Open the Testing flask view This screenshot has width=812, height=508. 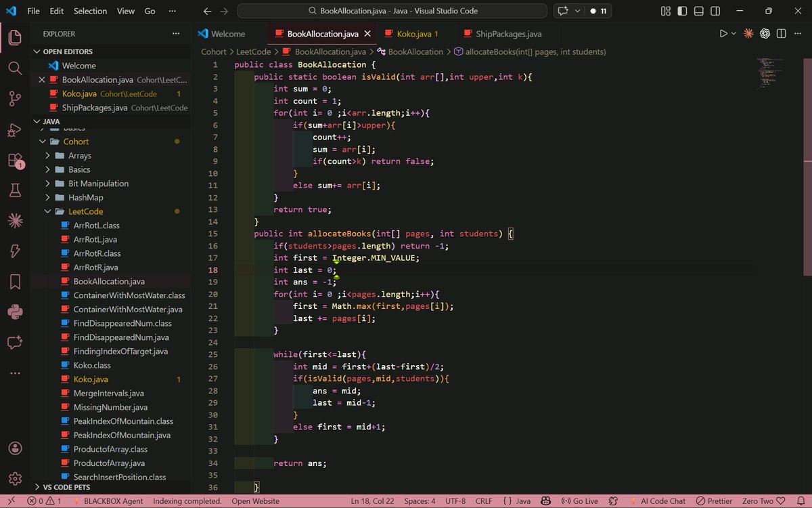[x=15, y=190]
